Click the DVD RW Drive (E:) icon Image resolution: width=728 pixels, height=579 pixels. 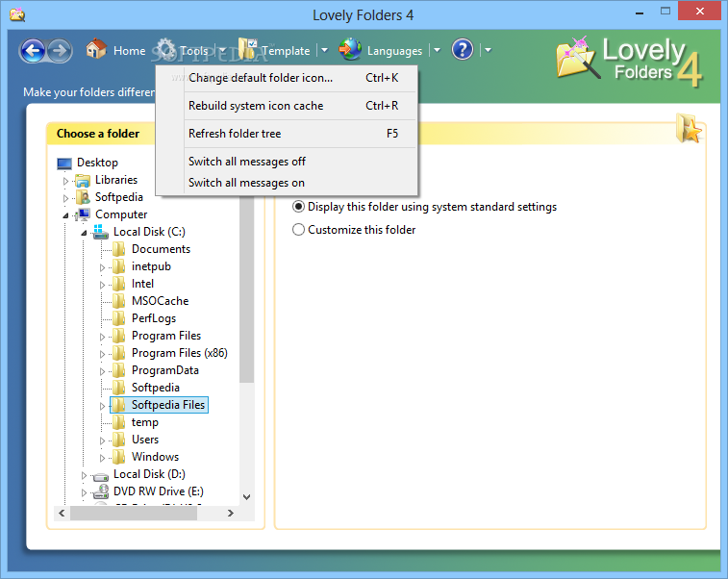[x=100, y=491]
